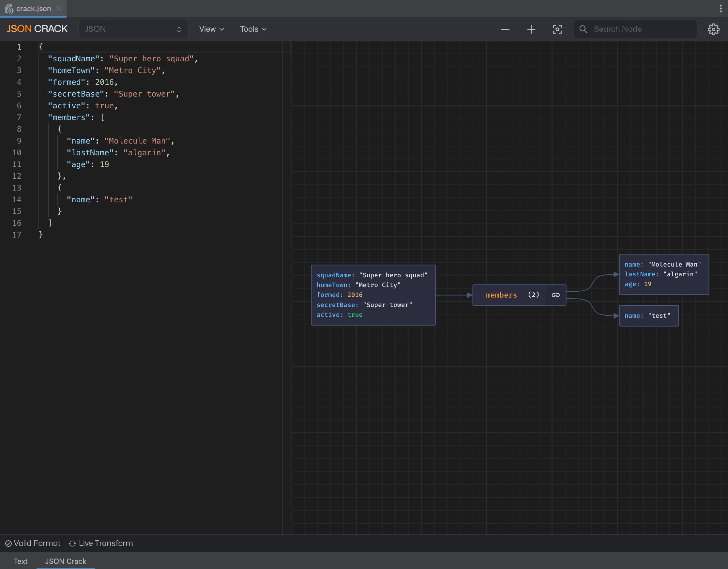Screen dimensions: 728x569
Task: Zoom in on the graph canvas
Action: 531,29
